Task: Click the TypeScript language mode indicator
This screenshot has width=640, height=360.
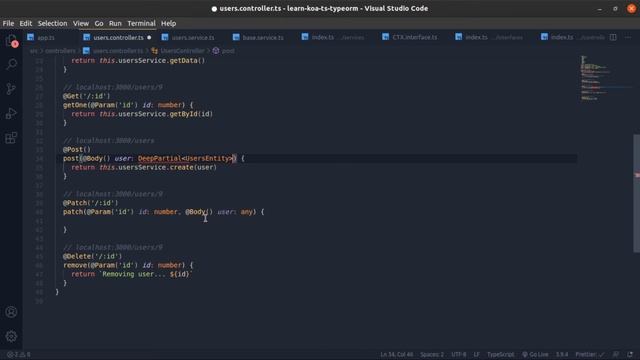Action: point(500,354)
